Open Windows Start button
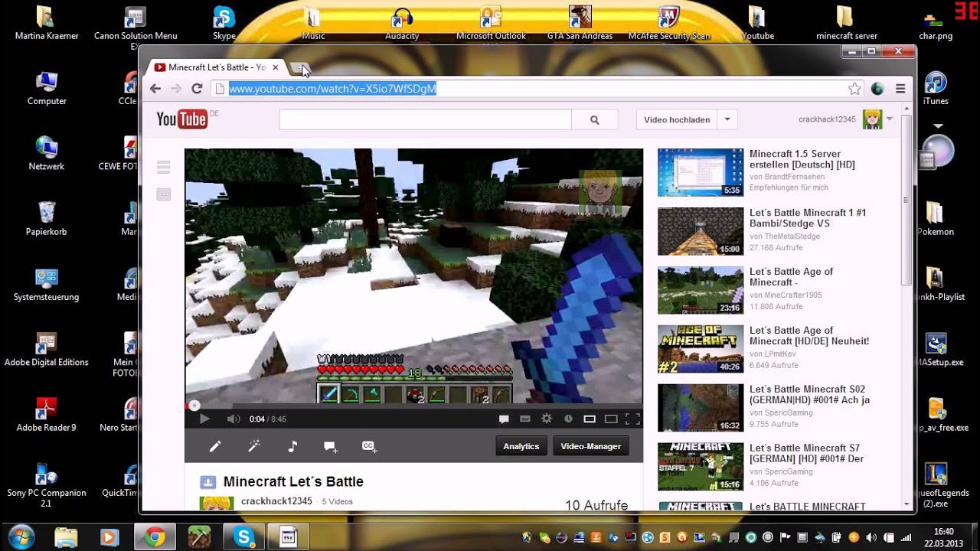The width and height of the screenshot is (980, 551). coord(21,537)
